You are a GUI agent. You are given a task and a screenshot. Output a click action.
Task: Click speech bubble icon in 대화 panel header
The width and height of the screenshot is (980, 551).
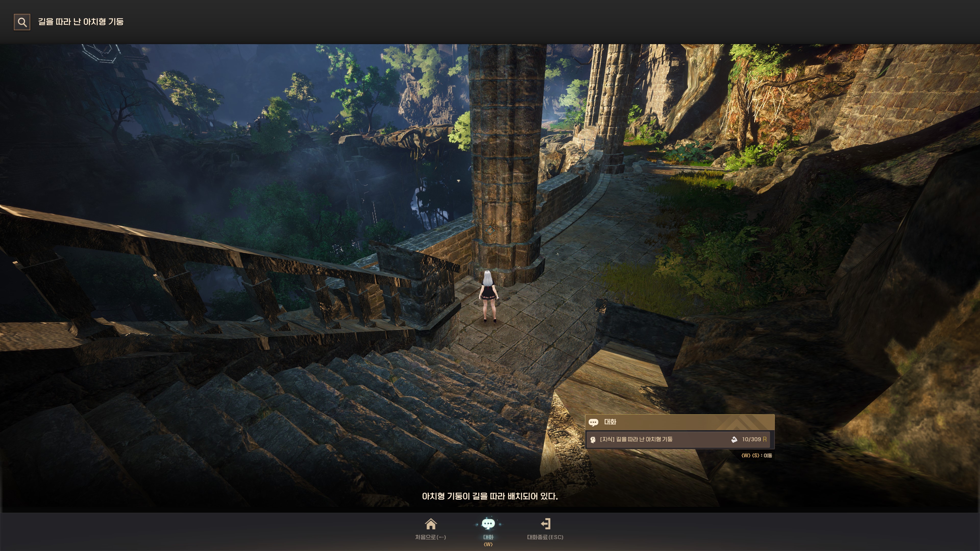[x=593, y=422]
